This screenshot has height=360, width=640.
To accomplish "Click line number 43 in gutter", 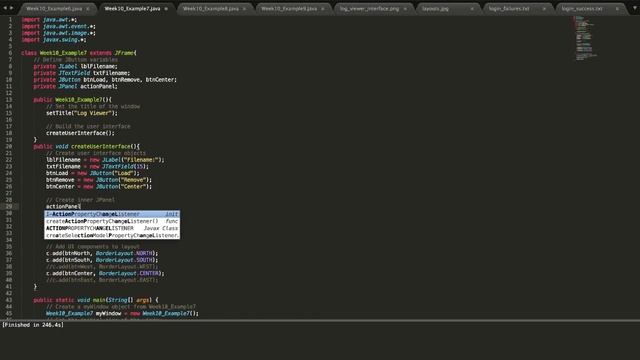I will (9, 300).
